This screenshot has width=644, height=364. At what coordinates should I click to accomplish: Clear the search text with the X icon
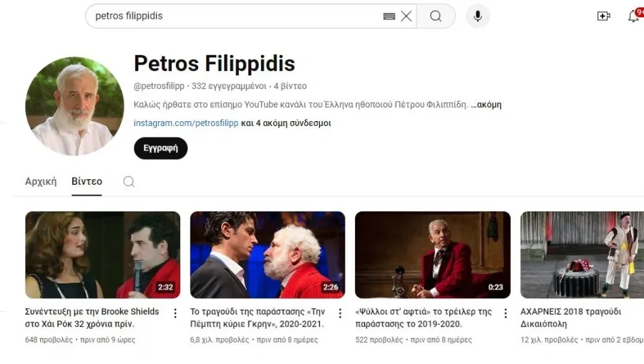tap(406, 16)
